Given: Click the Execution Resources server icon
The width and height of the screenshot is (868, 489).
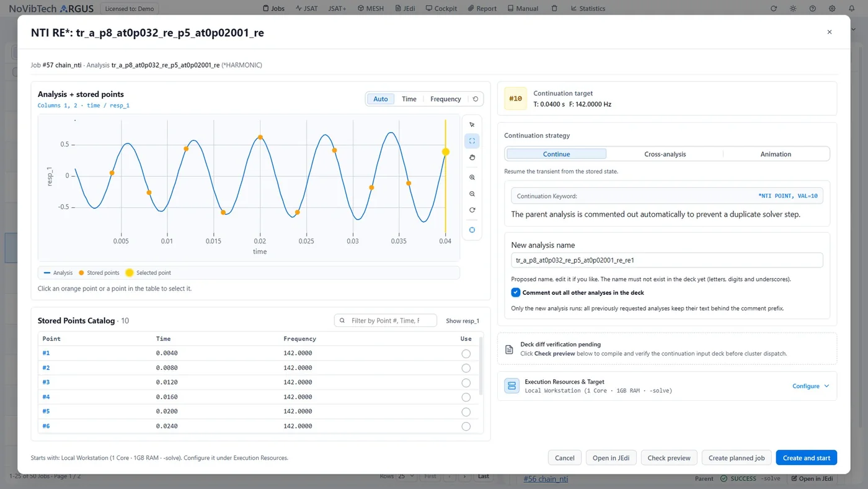Looking at the screenshot, I should pos(512,386).
